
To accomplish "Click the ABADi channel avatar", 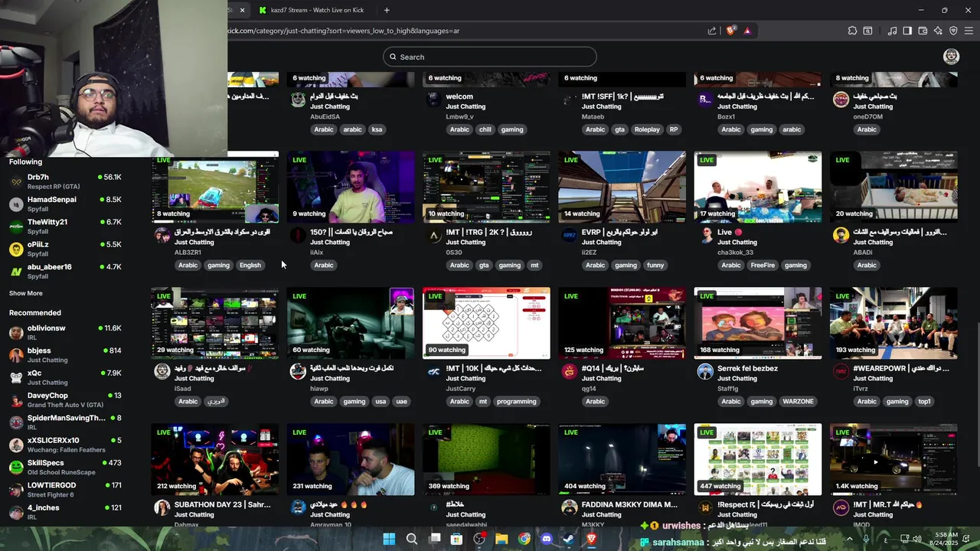I will [841, 235].
